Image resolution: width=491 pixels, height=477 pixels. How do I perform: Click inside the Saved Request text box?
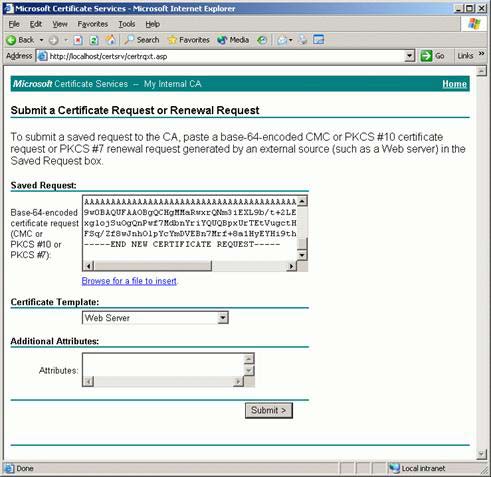[x=189, y=228]
